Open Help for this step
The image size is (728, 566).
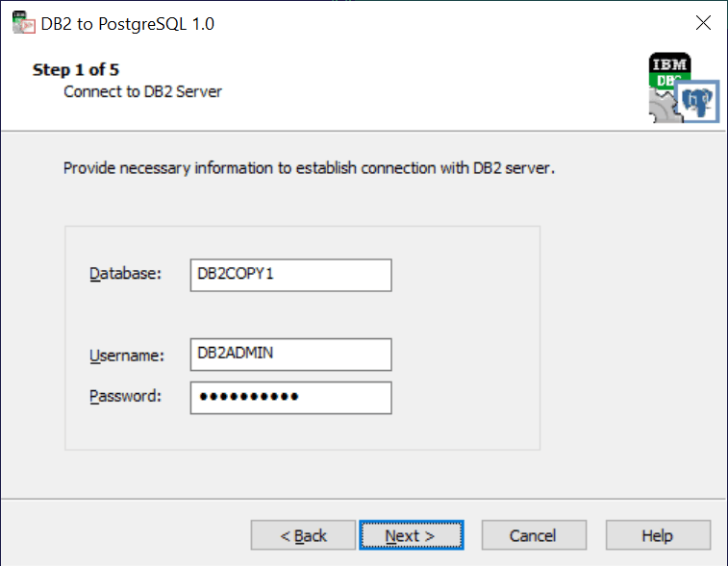click(x=658, y=535)
